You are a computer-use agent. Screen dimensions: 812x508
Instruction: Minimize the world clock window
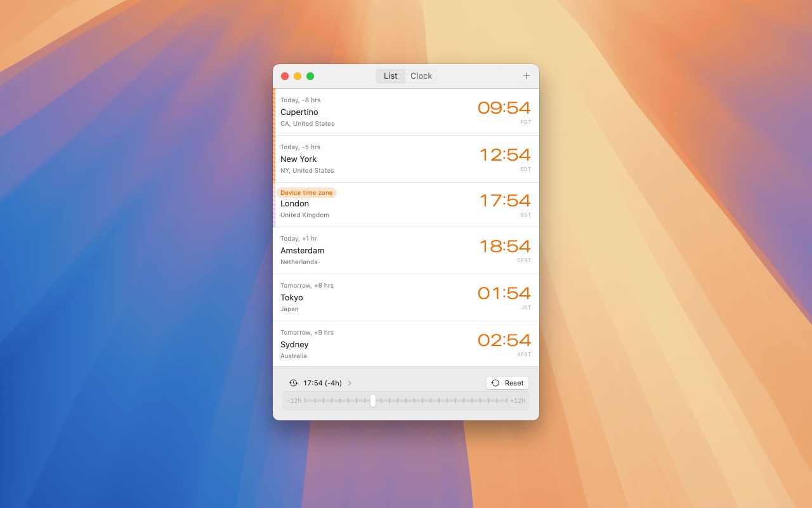[298, 76]
